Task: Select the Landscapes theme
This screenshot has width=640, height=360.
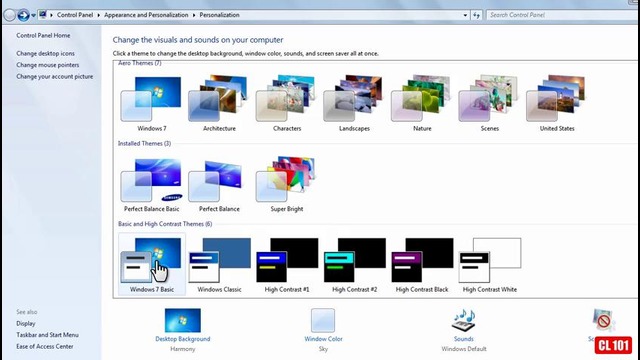Action: coord(354,103)
